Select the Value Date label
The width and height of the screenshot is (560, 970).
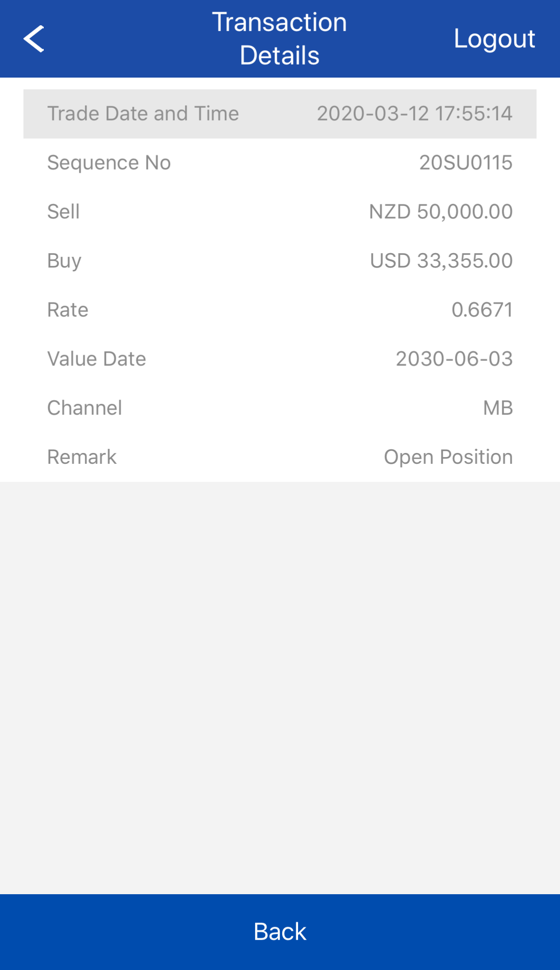point(96,359)
